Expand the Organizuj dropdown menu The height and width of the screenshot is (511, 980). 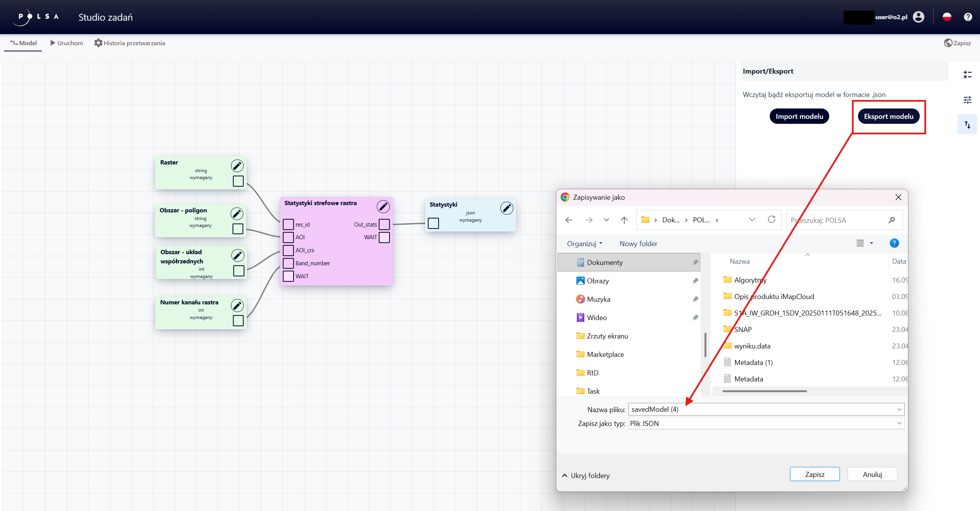pyautogui.click(x=584, y=243)
